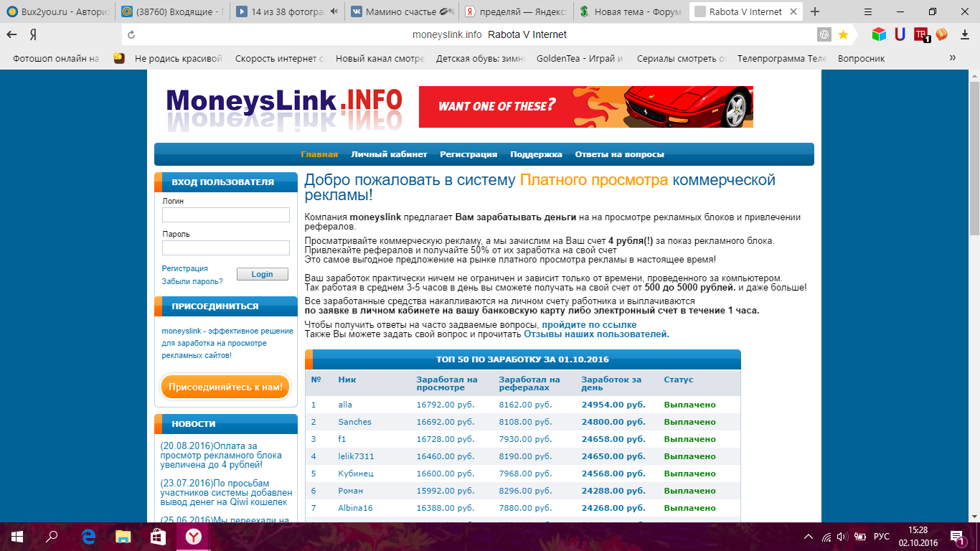Select the nickname Albina16 in the table
Image resolution: width=980 pixels, height=551 pixels.
356,508
